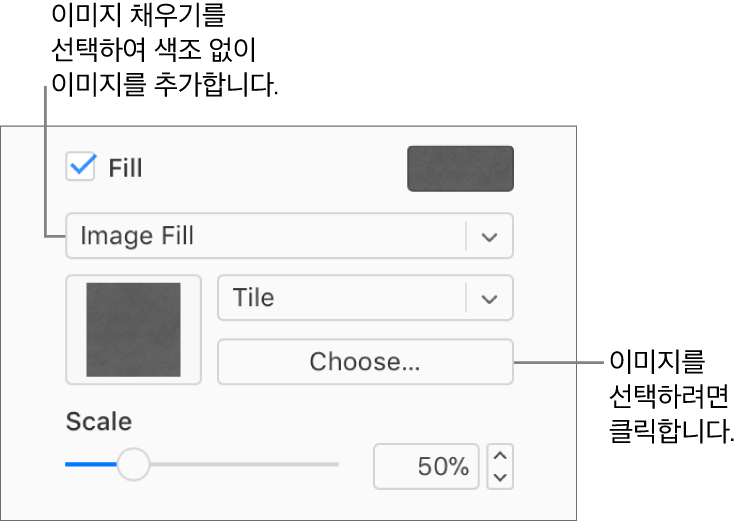Open the gray fill color swatch
This screenshot has height=521, width=742.
point(460,168)
